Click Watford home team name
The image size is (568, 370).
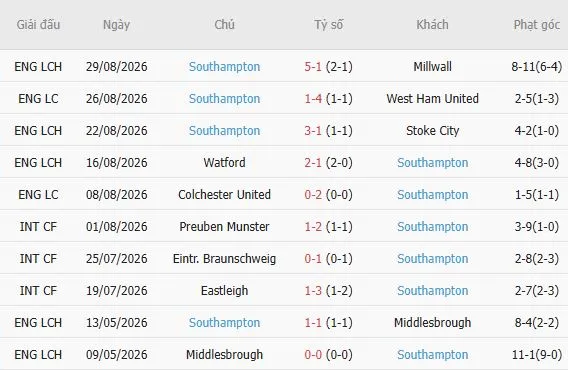pyautogui.click(x=224, y=162)
